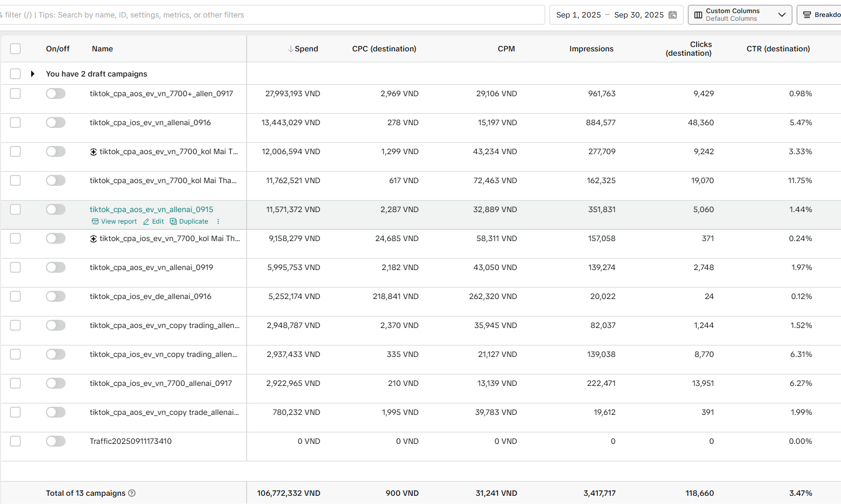Viewport: 841px width, 504px height.
Task: Expand the 2 draft campaigns row
Action: point(33,74)
